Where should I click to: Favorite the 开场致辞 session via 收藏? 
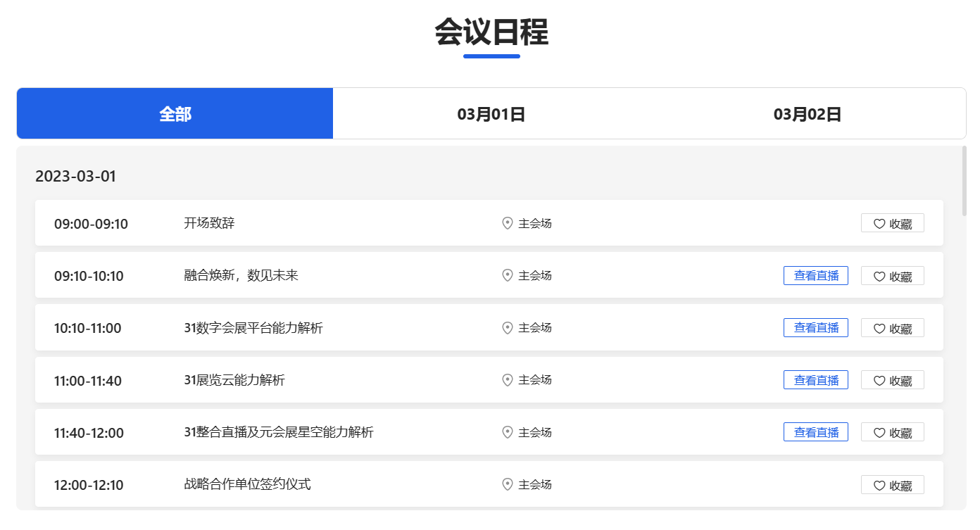tap(892, 223)
